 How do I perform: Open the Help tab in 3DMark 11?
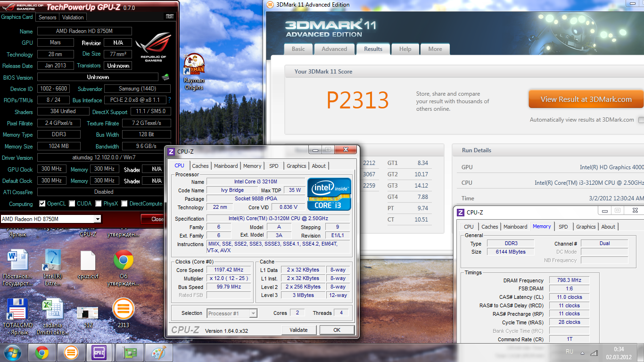point(405,49)
